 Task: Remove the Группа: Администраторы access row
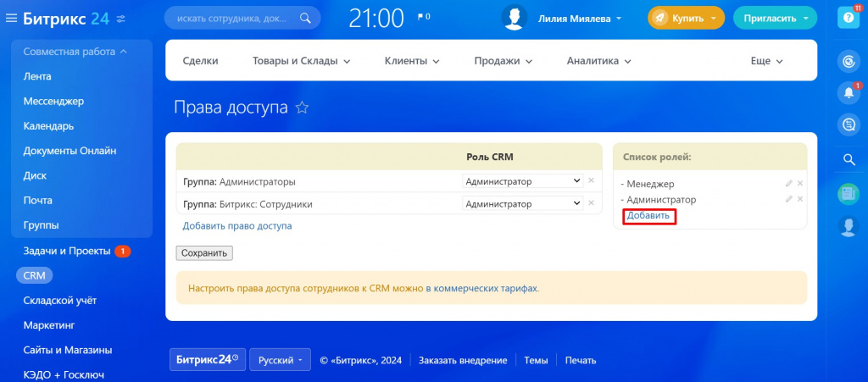[591, 180]
